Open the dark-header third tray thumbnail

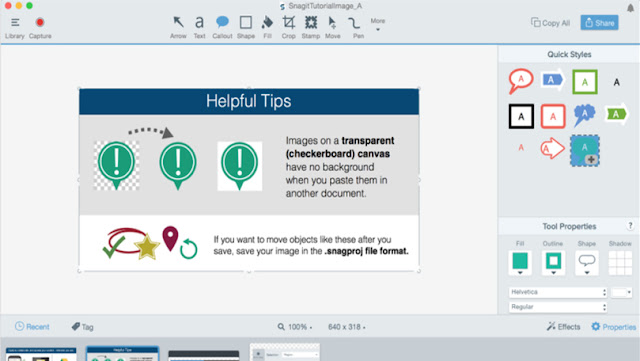click(x=204, y=355)
